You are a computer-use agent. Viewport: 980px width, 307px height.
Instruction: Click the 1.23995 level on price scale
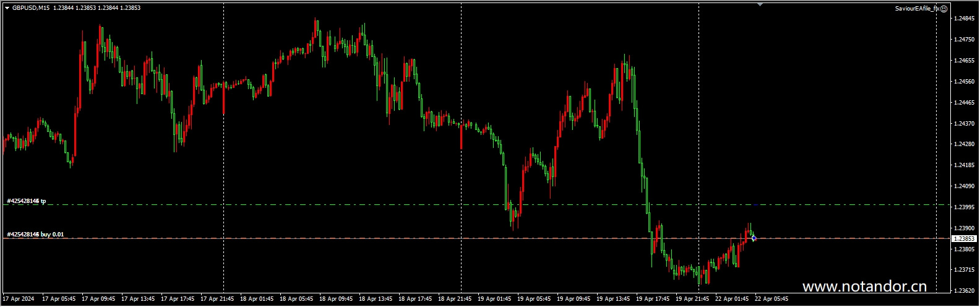pos(964,207)
